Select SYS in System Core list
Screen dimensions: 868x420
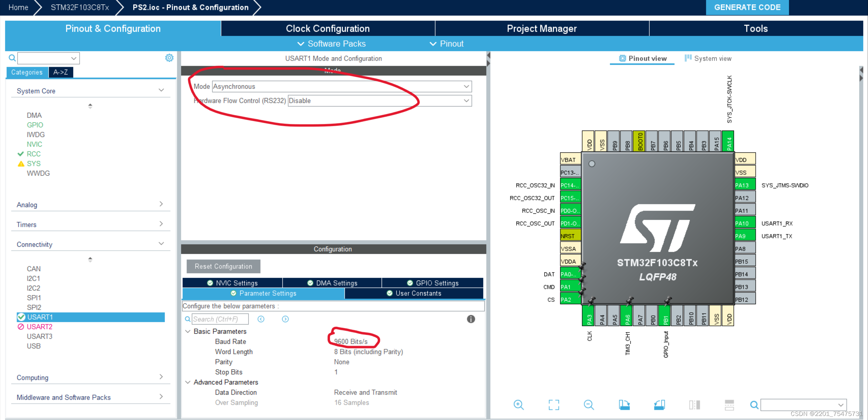click(34, 163)
